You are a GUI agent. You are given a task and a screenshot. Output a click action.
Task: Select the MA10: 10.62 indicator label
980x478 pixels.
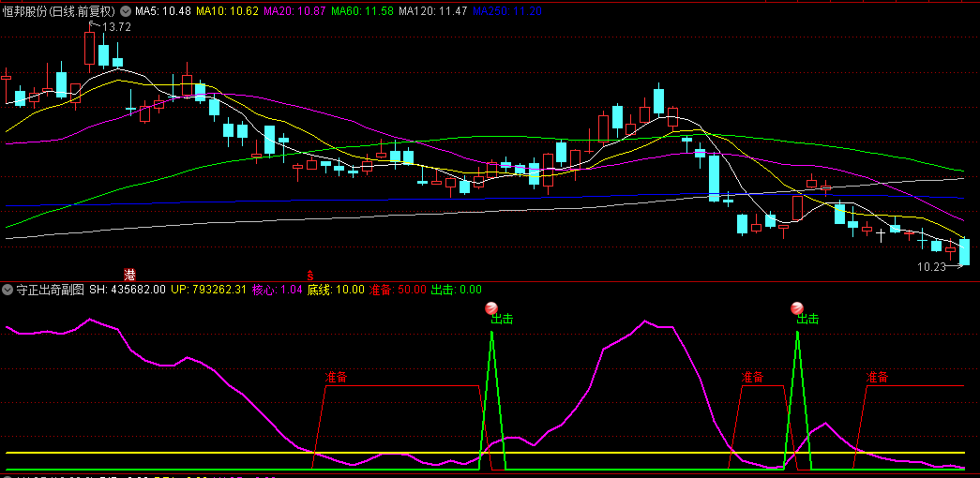[228, 11]
